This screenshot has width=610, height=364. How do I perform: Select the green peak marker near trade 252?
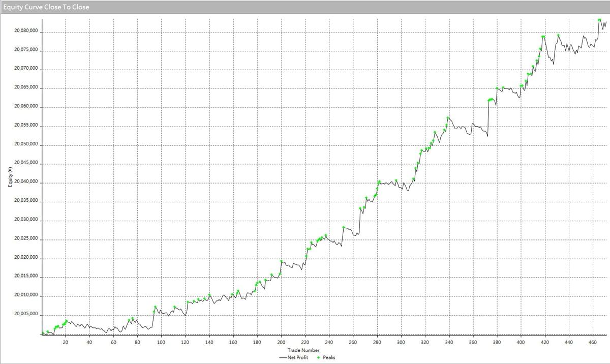click(x=344, y=227)
